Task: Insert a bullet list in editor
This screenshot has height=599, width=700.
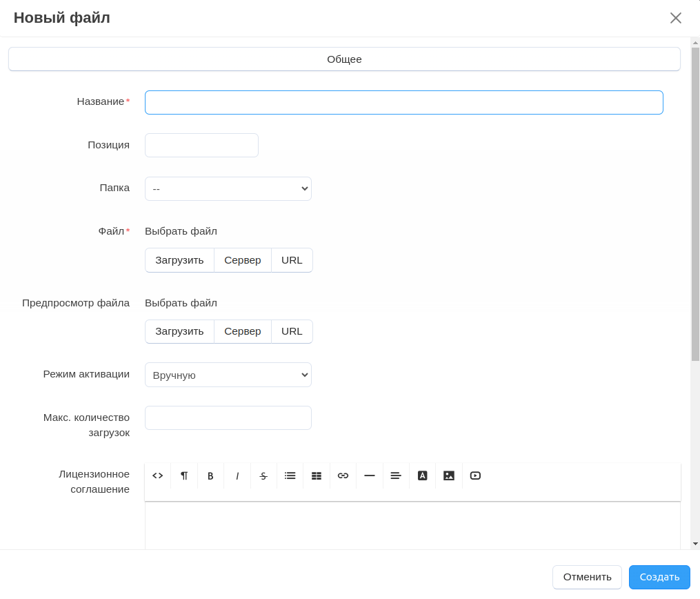Action: click(290, 475)
